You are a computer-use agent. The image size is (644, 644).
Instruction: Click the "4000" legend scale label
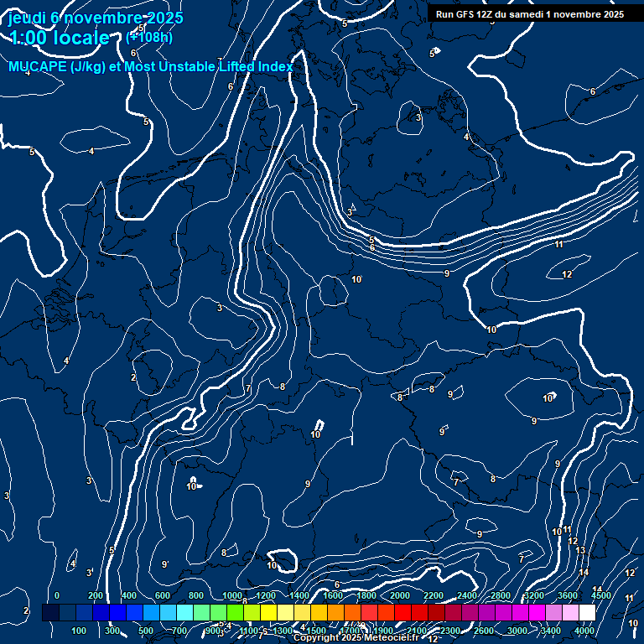[x=584, y=631]
